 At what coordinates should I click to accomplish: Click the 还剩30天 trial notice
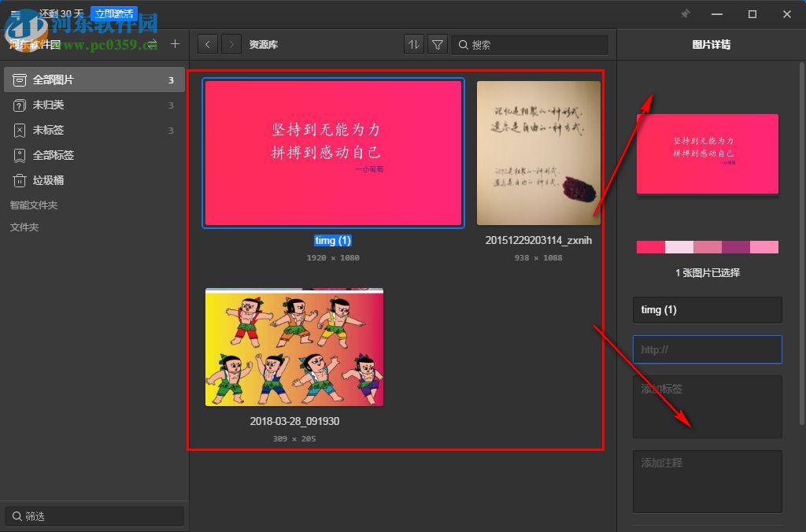(x=60, y=13)
